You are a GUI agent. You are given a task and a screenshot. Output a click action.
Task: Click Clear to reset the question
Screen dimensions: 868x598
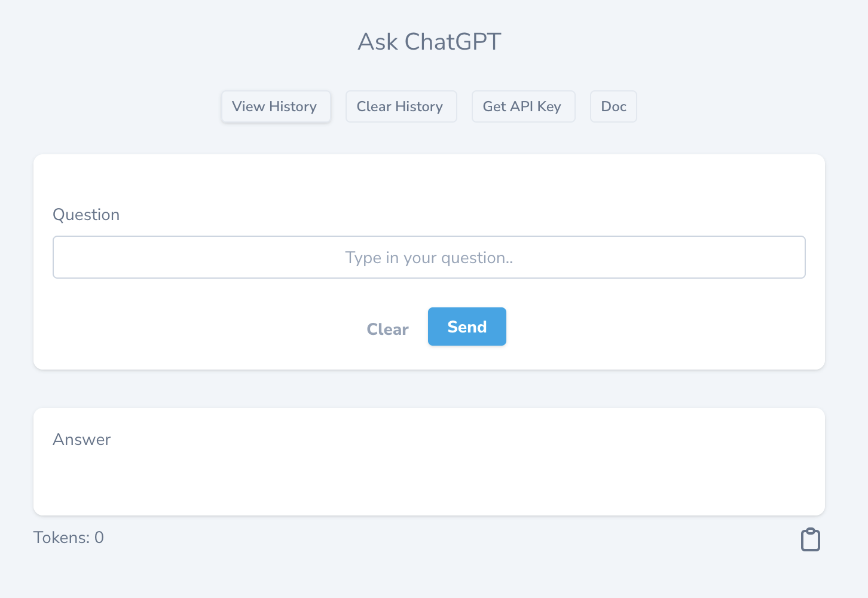click(x=387, y=329)
